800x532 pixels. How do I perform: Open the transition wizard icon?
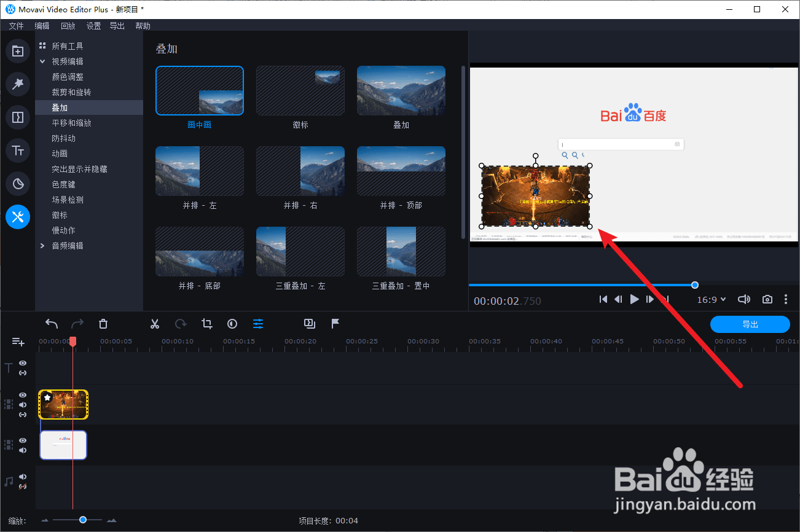click(309, 323)
